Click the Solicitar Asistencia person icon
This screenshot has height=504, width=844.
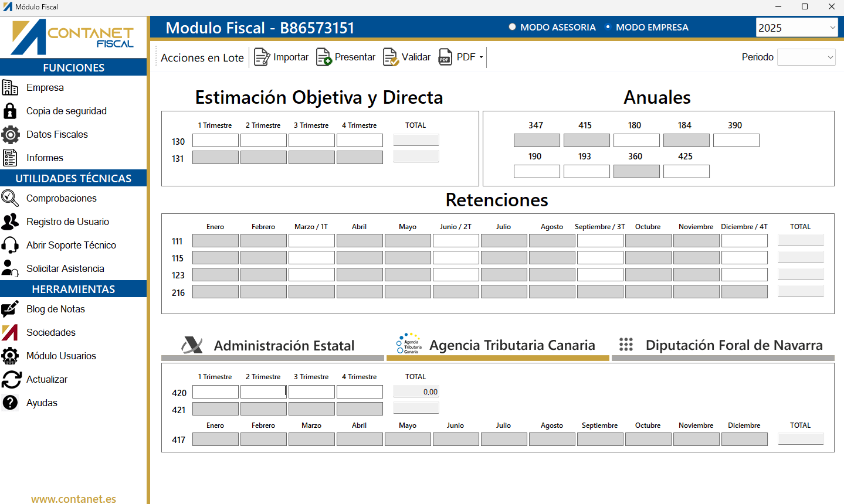[x=10, y=268]
